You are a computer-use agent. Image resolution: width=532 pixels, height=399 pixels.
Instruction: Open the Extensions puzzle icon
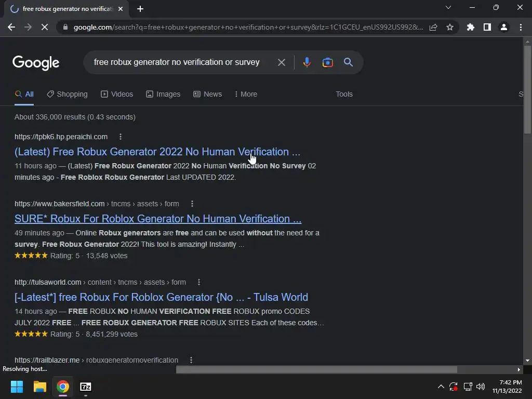[x=471, y=27]
